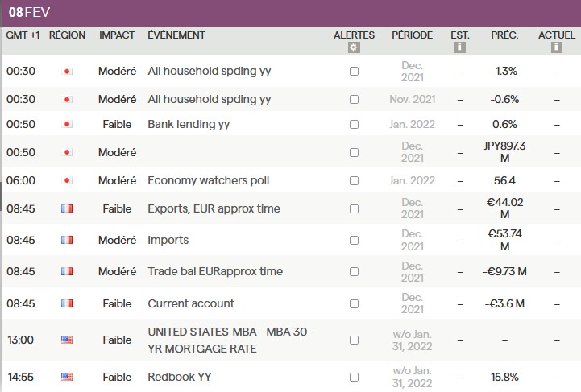Click the ACTUEL column info icon
The width and height of the screenshot is (581, 392).
557,48
